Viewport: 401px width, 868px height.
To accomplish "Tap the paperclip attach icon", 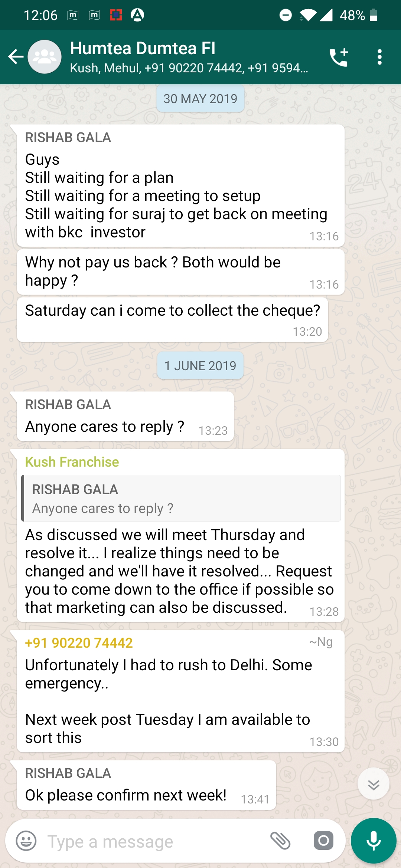I will [x=280, y=841].
